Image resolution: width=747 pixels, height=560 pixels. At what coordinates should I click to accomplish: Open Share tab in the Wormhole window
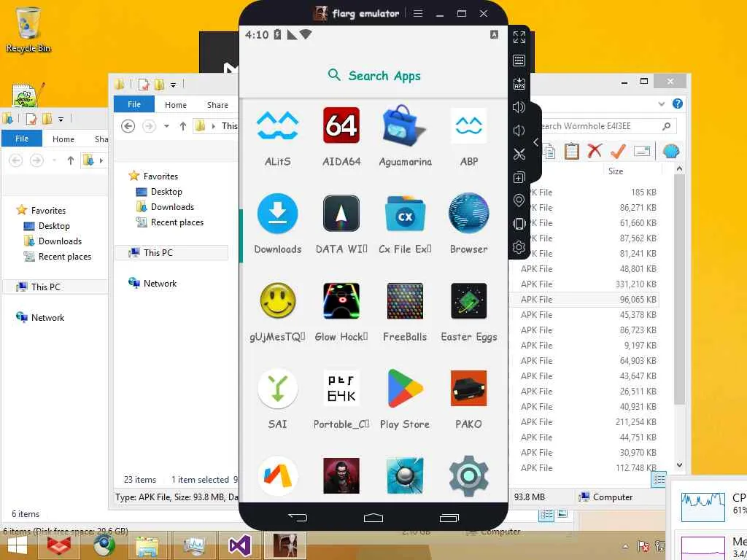[x=217, y=105]
